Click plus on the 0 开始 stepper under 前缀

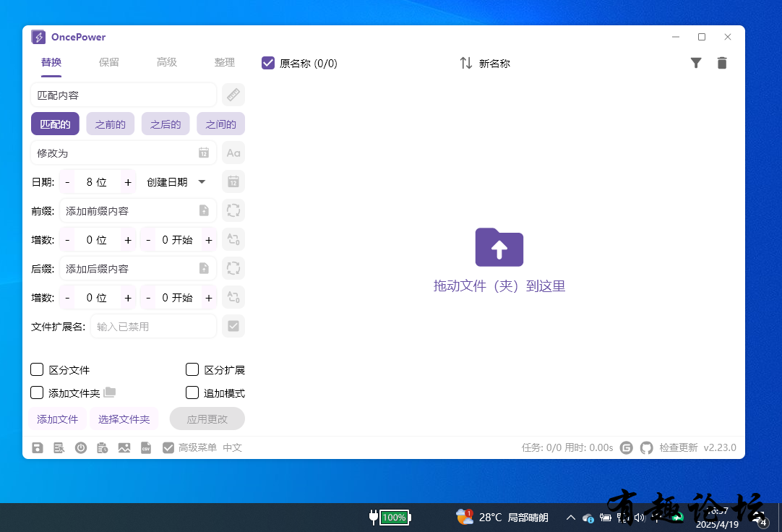[209, 240]
